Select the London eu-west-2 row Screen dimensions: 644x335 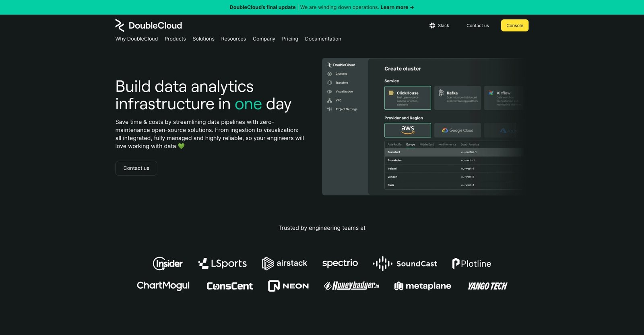pyautogui.click(x=454, y=177)
